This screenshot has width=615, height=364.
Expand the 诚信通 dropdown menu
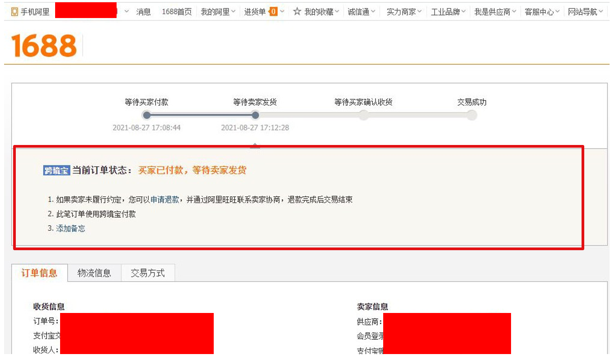tap(361, 12)
